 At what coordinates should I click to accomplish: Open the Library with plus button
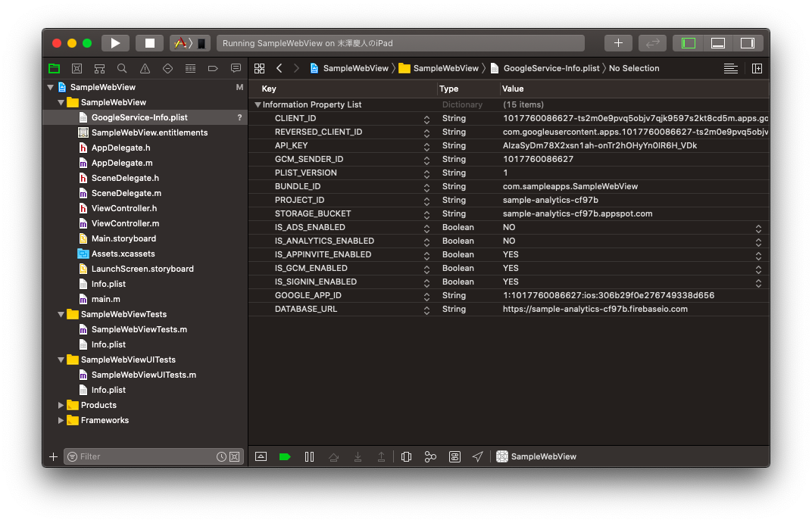(618, 43)
